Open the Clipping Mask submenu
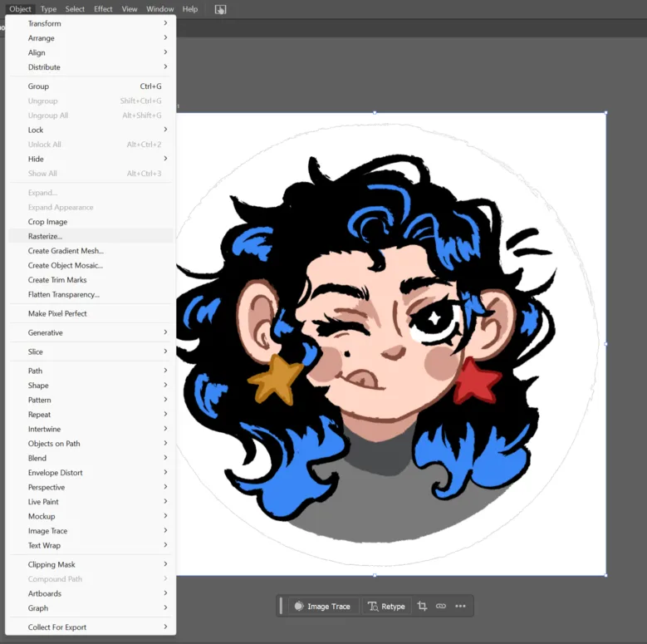 [91, 564]
